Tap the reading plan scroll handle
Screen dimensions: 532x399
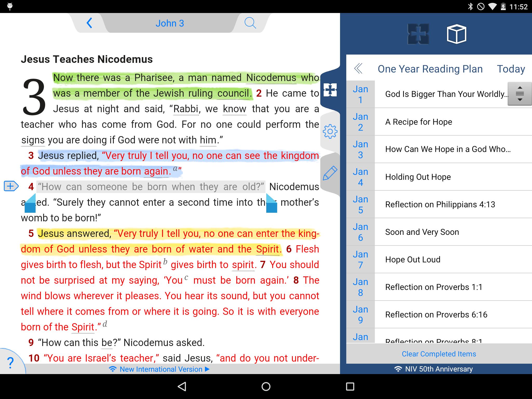point(520,94)
